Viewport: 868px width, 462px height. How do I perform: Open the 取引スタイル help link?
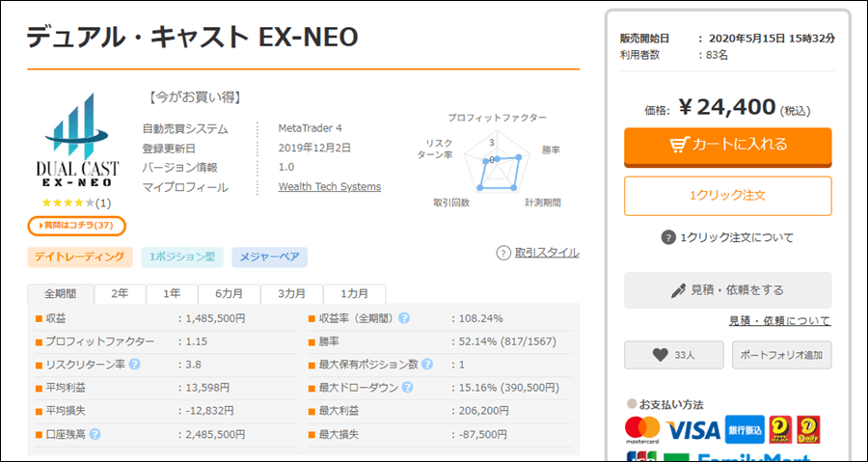pos(547,253)
